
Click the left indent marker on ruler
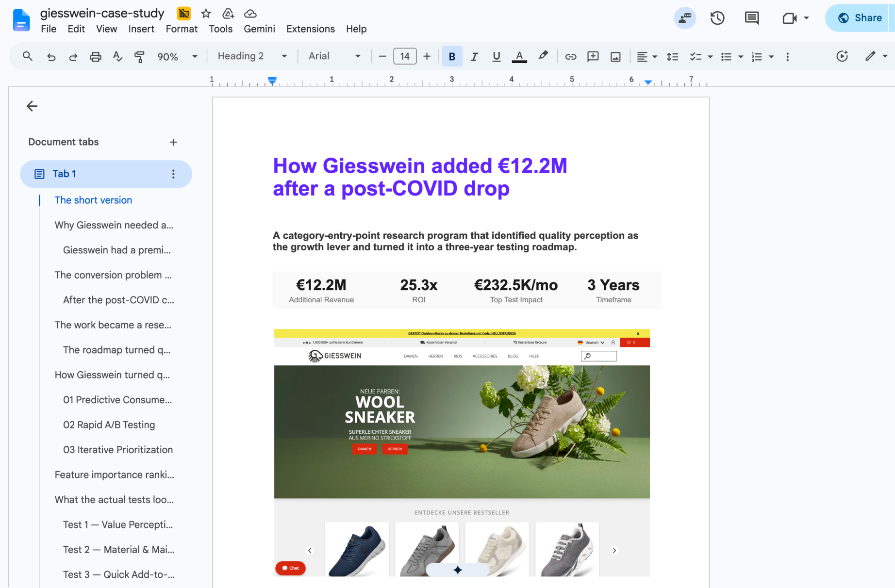tap(272, 81)
